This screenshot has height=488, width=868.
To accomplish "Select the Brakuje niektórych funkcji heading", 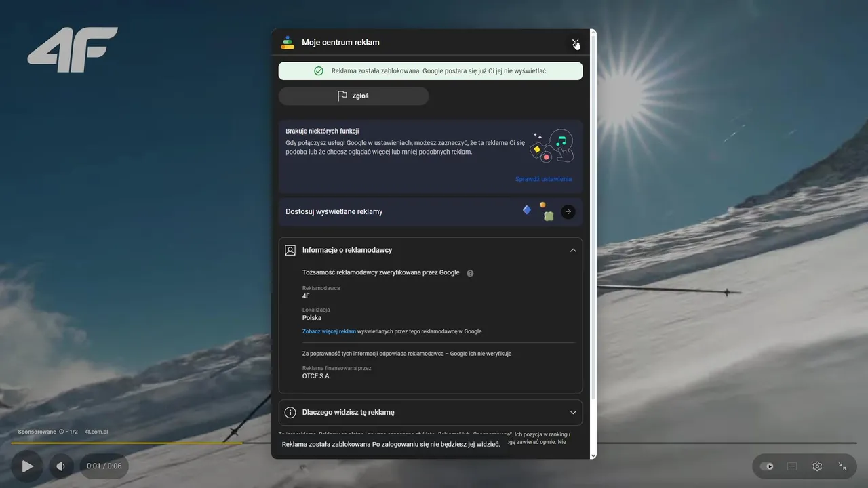I will pyautogui.click(x=322, y=131).
